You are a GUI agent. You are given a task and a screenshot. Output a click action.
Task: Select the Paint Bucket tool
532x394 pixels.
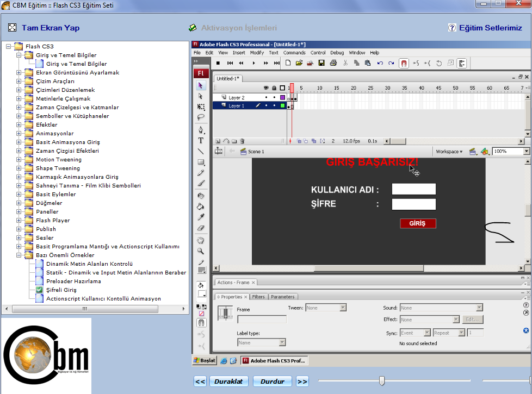pyautogui.click(x=201, y=207)
